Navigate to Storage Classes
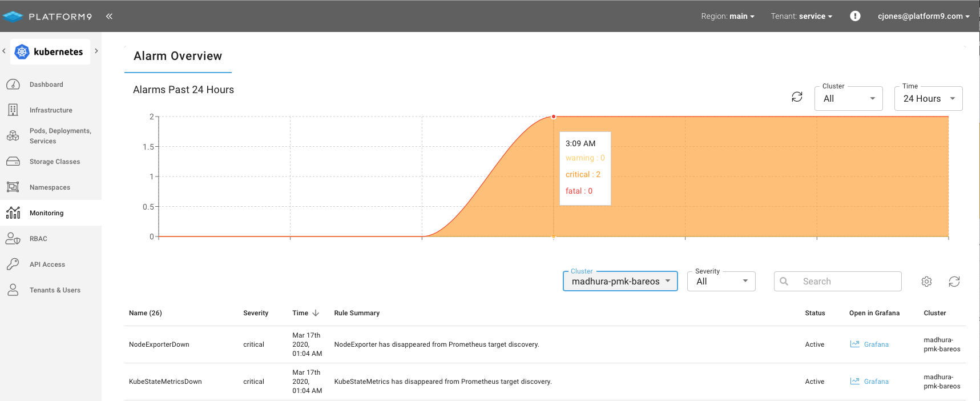Image resolution: width=980 pixels, height=401 pixels. click(54, 162)
